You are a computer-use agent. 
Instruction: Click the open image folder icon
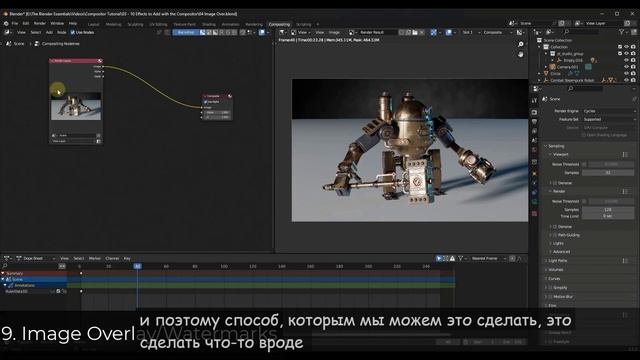click(x=415, y=32)
